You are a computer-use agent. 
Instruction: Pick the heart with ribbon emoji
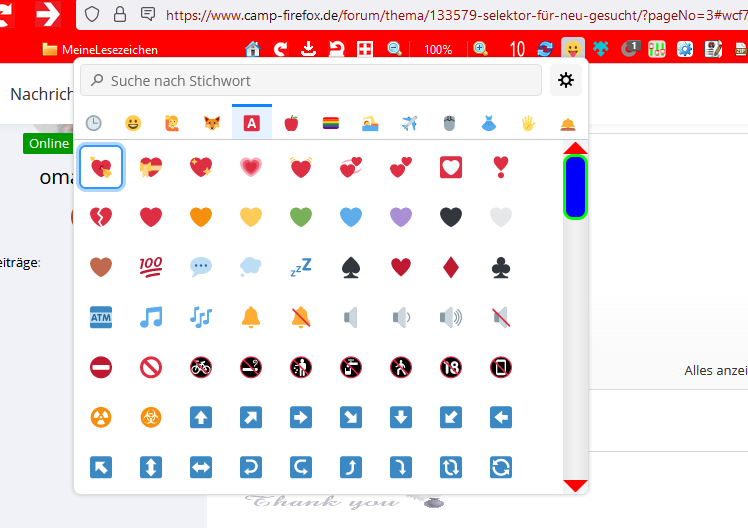tap(151, 167)
